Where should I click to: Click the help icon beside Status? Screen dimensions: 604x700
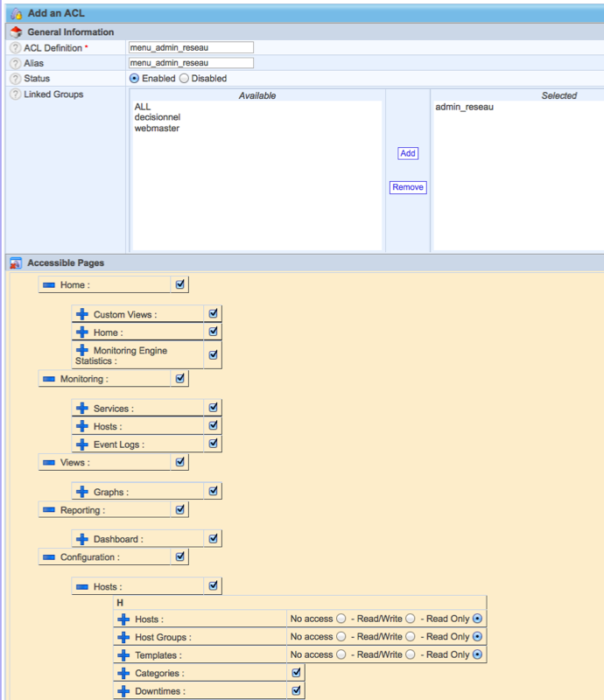[16, 79]
